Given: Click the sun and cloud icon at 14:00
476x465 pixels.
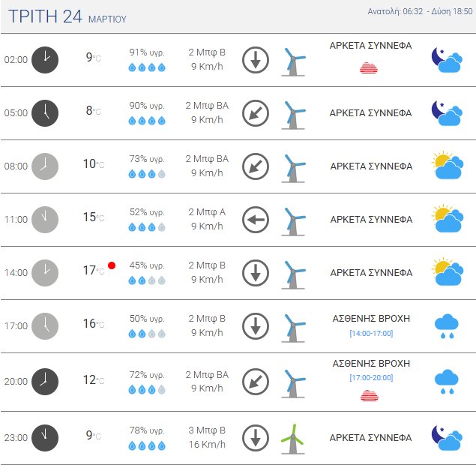Looking at the screenshot, I should tap(447, 273).
